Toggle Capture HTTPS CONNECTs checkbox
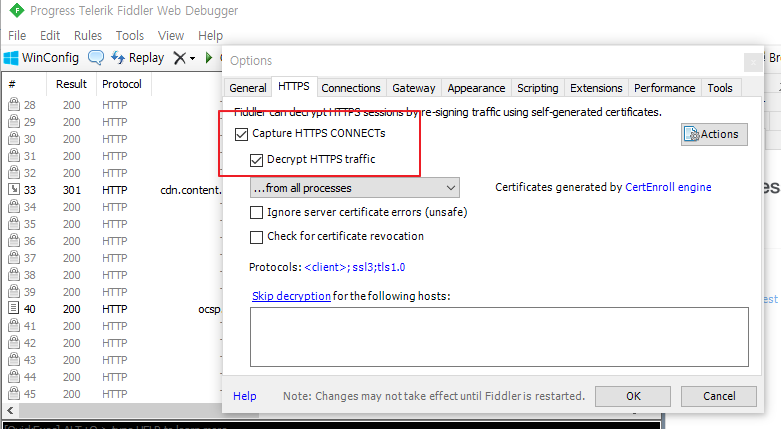The width and height of the screenshot is (781, 429). coord(242,134)
